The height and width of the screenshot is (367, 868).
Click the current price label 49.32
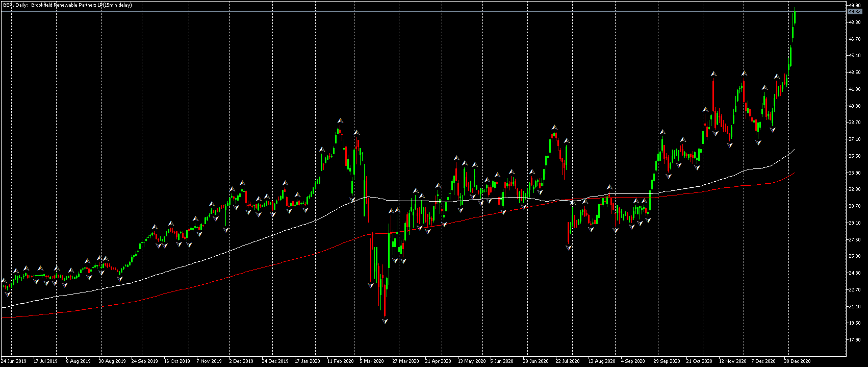854,11
